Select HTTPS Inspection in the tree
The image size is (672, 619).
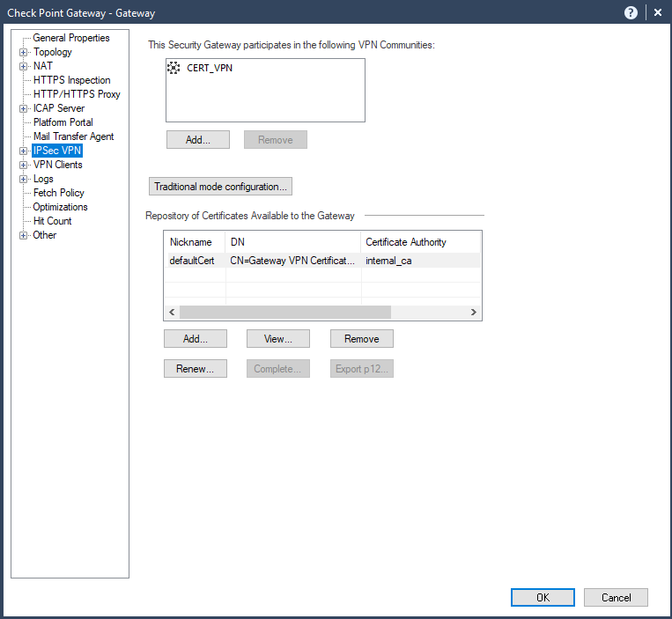point(71,80)
